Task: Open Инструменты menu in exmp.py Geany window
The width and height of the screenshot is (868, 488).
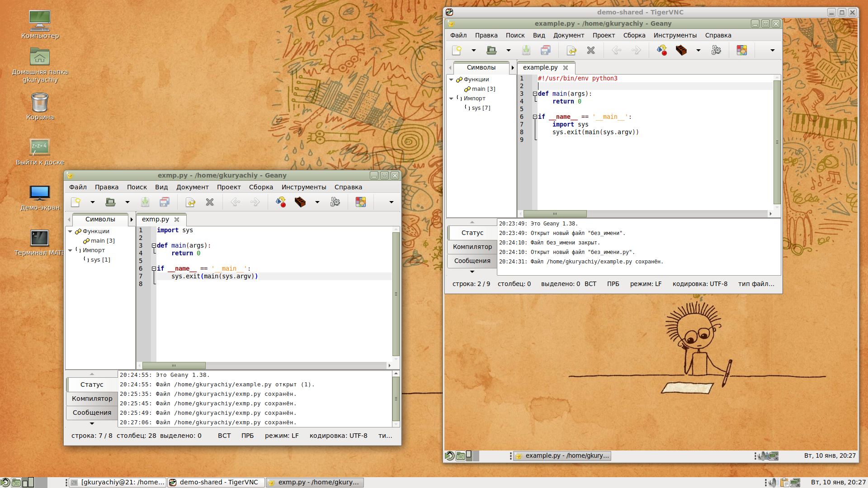Action: pyautogui.click(x=304, y=187)
